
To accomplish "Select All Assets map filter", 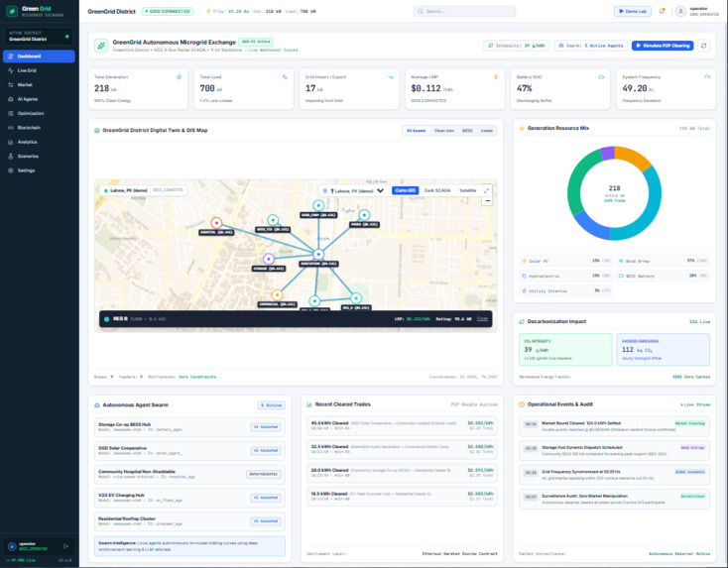I will [416, 131].
